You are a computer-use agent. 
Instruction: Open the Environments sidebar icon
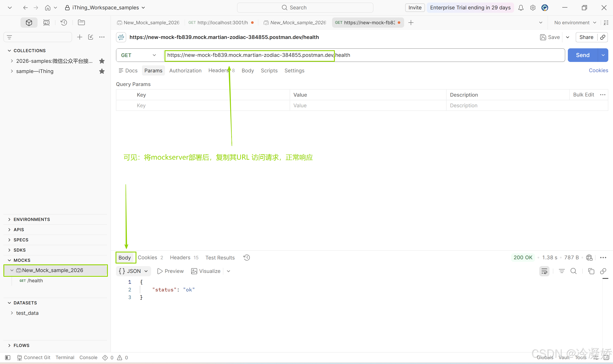(46, 23)
